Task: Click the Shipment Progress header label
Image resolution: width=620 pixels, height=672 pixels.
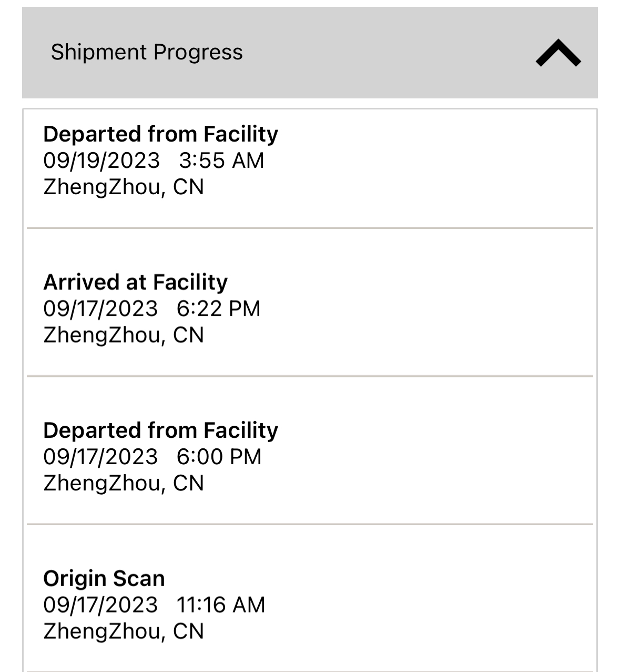Action: click(147, 52)
